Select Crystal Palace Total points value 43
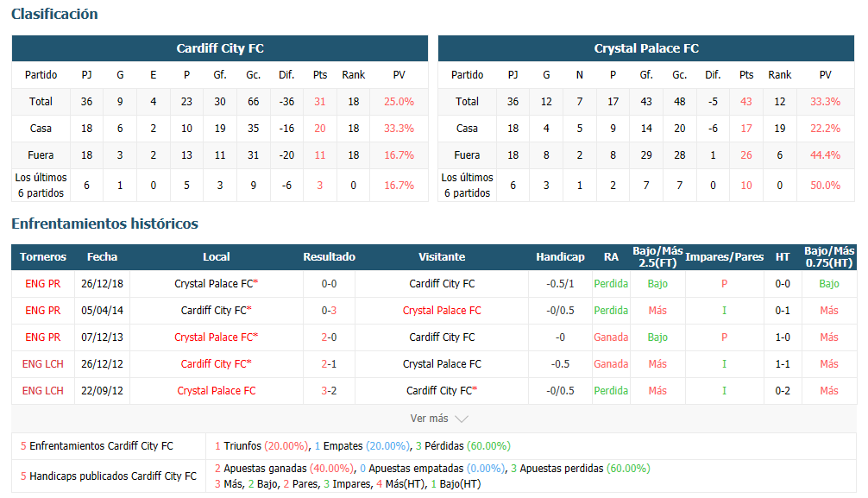The height and width of the screenshot is (498, 868). point(745,102)
